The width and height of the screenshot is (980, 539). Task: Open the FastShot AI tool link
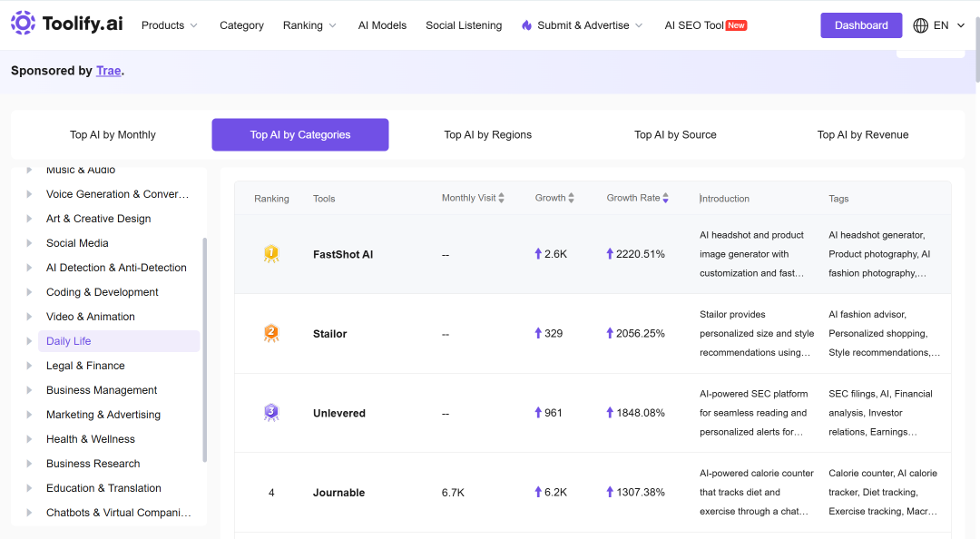(343, 254)
